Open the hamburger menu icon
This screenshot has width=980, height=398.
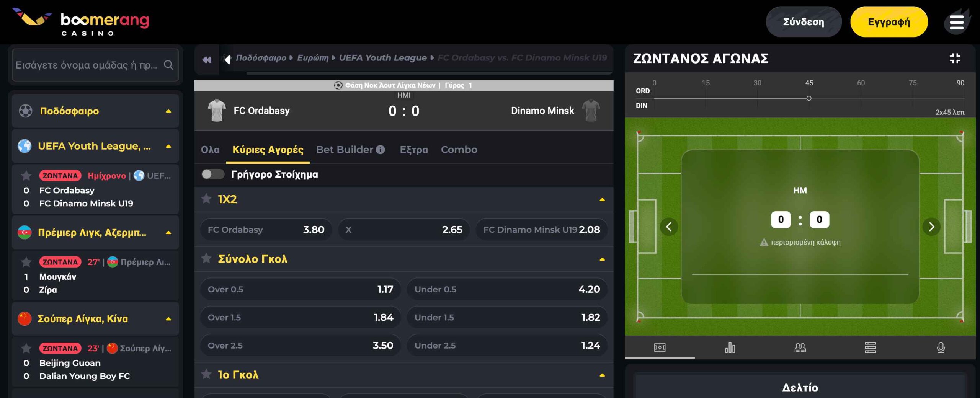pyautogui.click(x=956, y=22)
